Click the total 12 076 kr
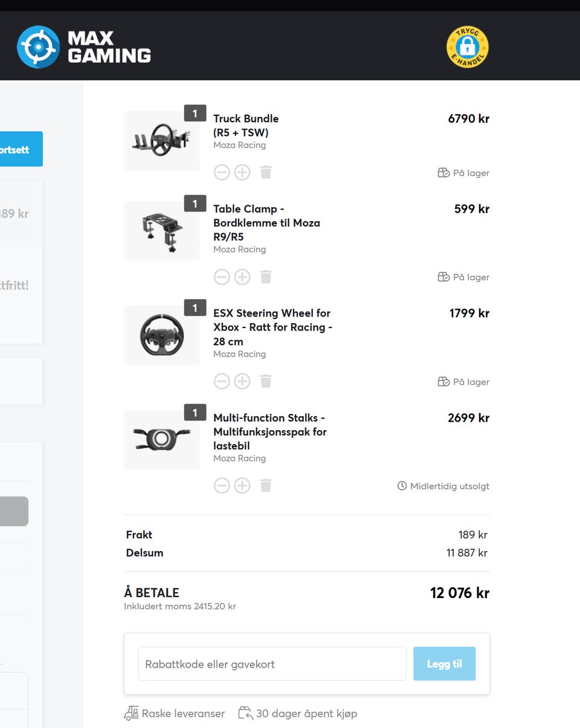The image size is (580, 728). tap(460, 593)
